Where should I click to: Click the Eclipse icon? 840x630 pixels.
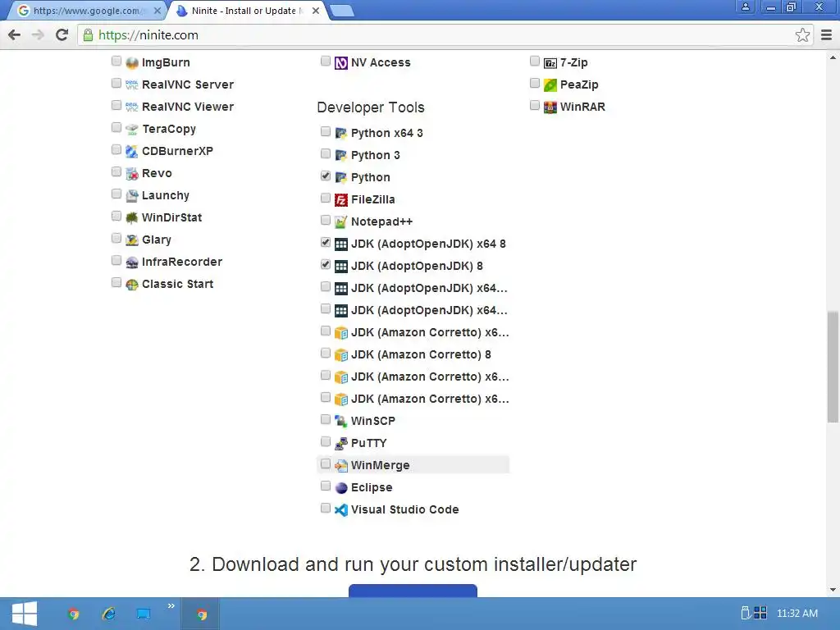341,488
